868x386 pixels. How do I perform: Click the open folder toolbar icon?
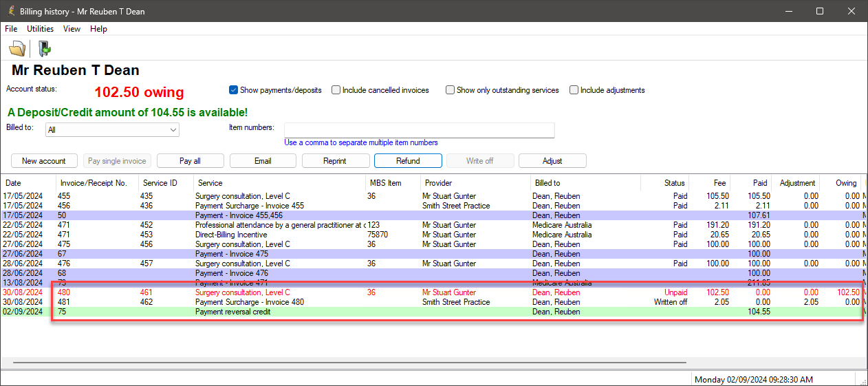pyautogui.click(x=17, y=48)
